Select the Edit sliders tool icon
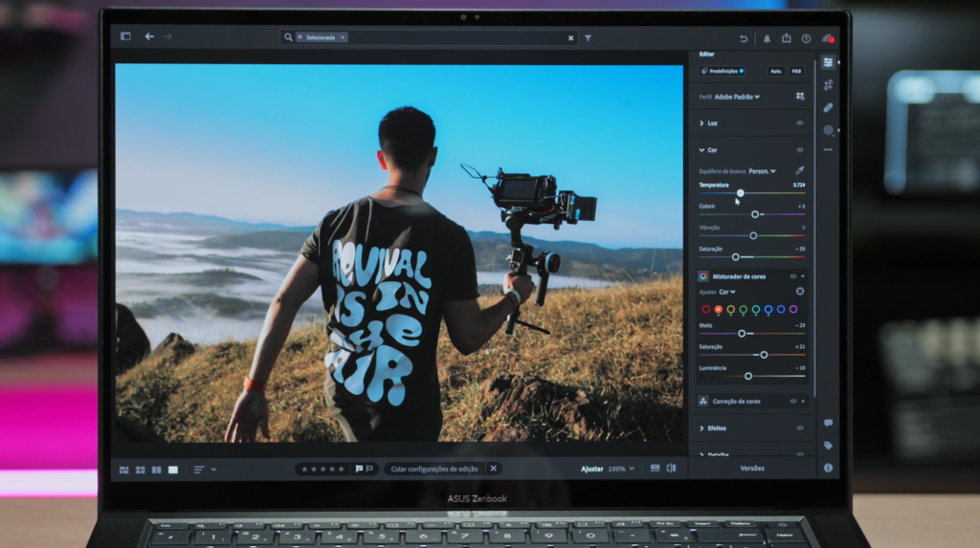 pos(828,62)
